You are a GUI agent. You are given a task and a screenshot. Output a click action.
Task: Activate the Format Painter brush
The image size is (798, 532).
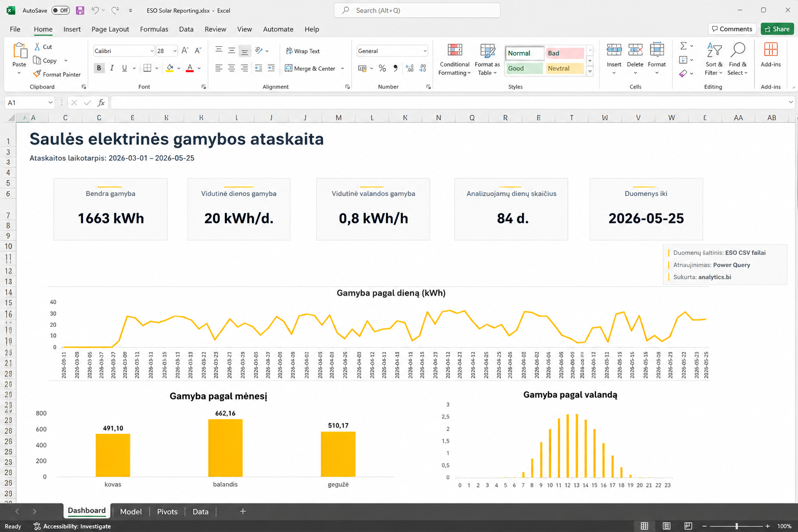(37, 74)
